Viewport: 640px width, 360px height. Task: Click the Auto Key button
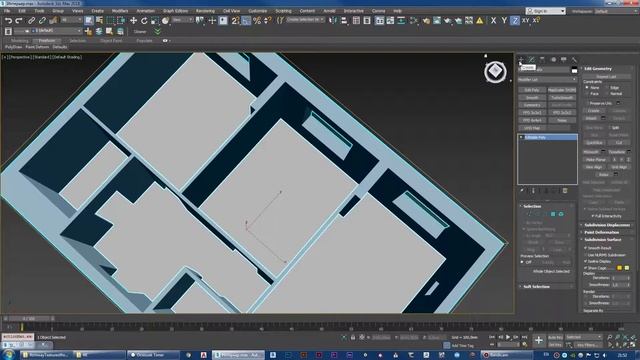555,337
